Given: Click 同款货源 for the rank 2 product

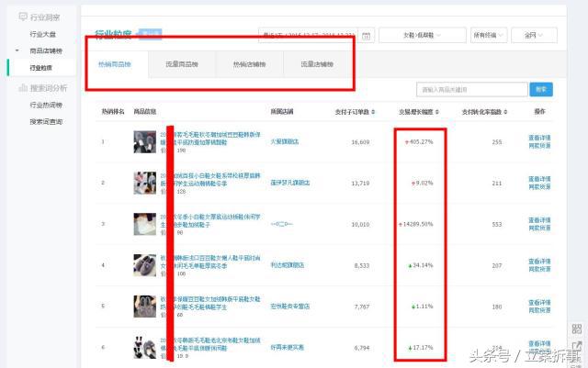Looking at the screenshot, I should [x=539, y=187].
